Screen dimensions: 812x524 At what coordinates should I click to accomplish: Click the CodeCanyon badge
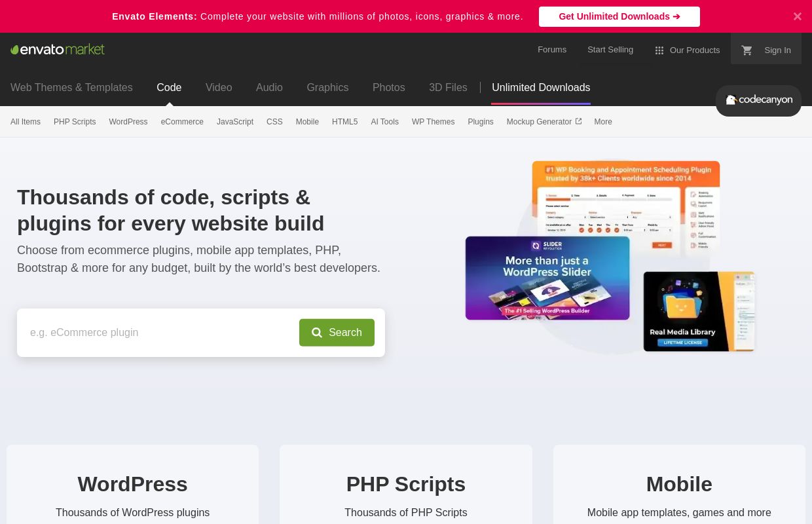[758, 100]
